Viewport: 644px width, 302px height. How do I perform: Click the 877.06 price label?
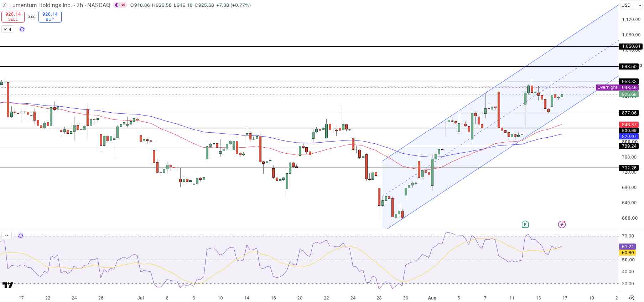tap(629, 113)
